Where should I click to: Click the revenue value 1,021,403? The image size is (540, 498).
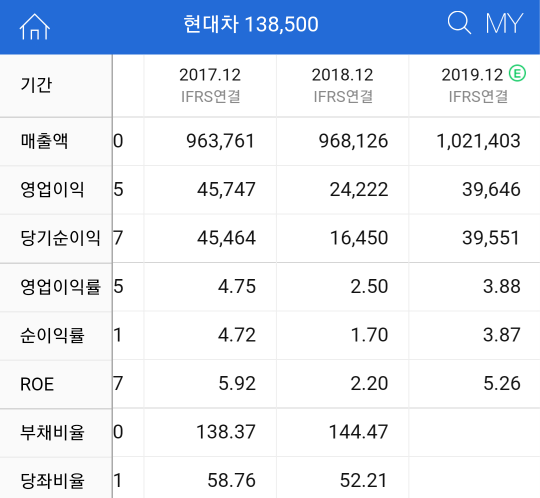478,141
